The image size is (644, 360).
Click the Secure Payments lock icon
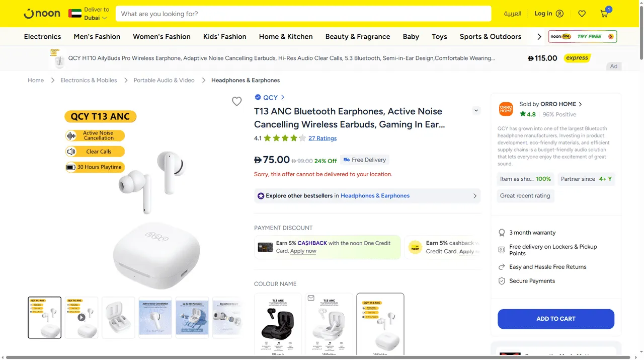pos(501,281)
